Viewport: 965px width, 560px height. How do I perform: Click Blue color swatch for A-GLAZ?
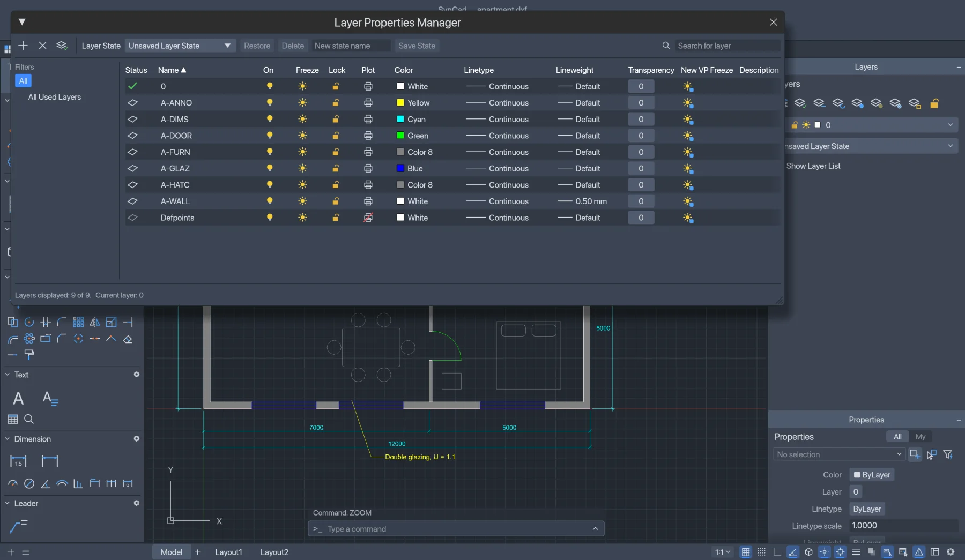[400, 168]
